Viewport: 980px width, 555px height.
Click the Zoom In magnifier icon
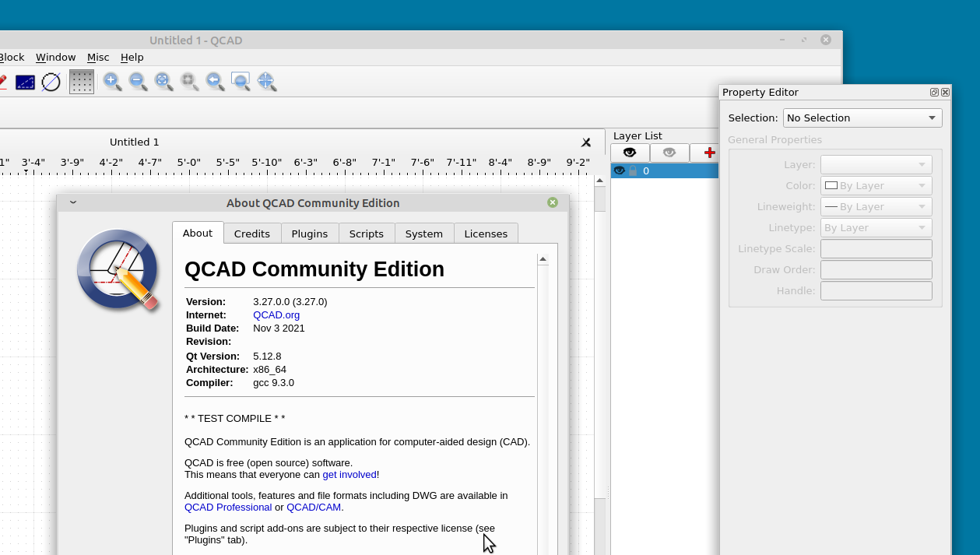coord(112,81)
